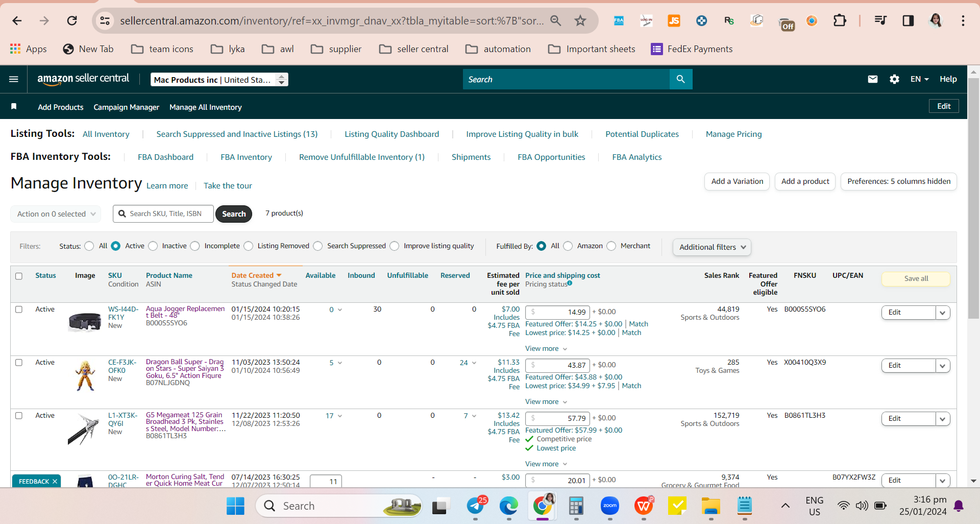Click the Search SKU, Title, ISBN field
The width and height of the screenshot is (980, 524).
(163, 214)
